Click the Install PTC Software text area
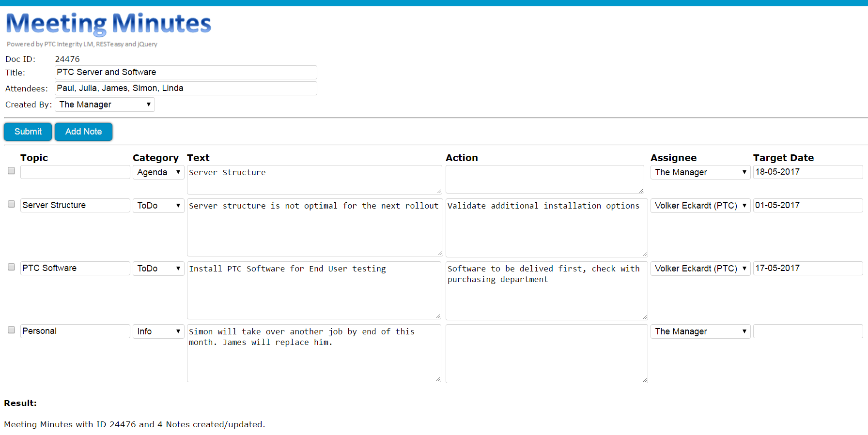The height and width of the screenshot is (435, 868). coord(314,290)
